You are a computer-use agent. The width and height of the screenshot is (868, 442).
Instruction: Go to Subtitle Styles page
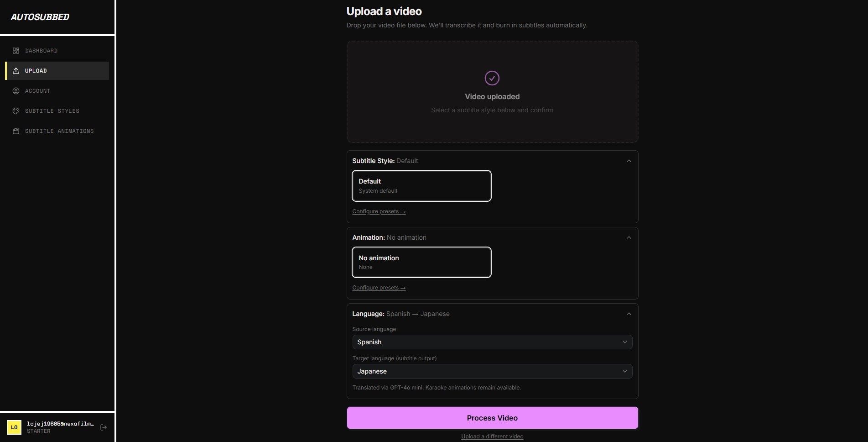(x=52, y=111)
